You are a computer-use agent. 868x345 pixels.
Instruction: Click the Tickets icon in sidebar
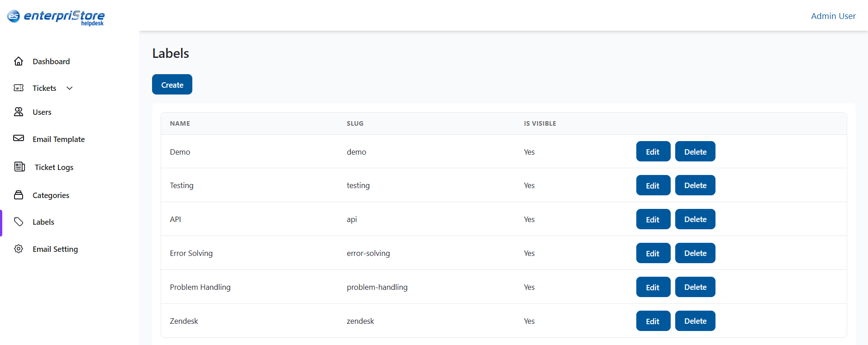point(19,88)
